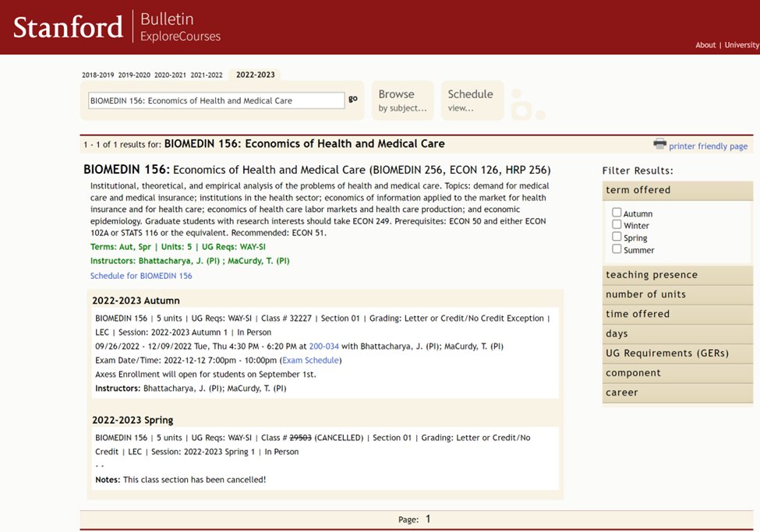Click the go search button
Image resolution: width=760 pixels, height=532 pixels.
(353, 99)
